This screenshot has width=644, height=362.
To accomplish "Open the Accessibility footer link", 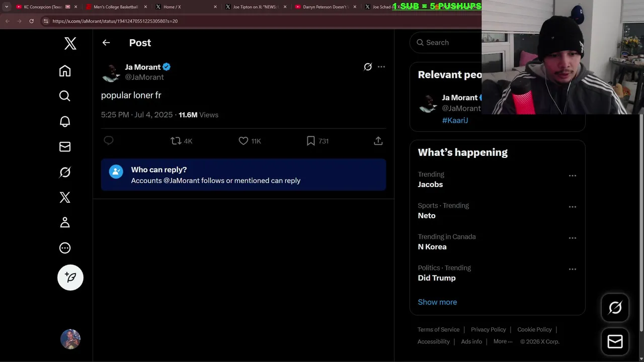I will 433,342.
